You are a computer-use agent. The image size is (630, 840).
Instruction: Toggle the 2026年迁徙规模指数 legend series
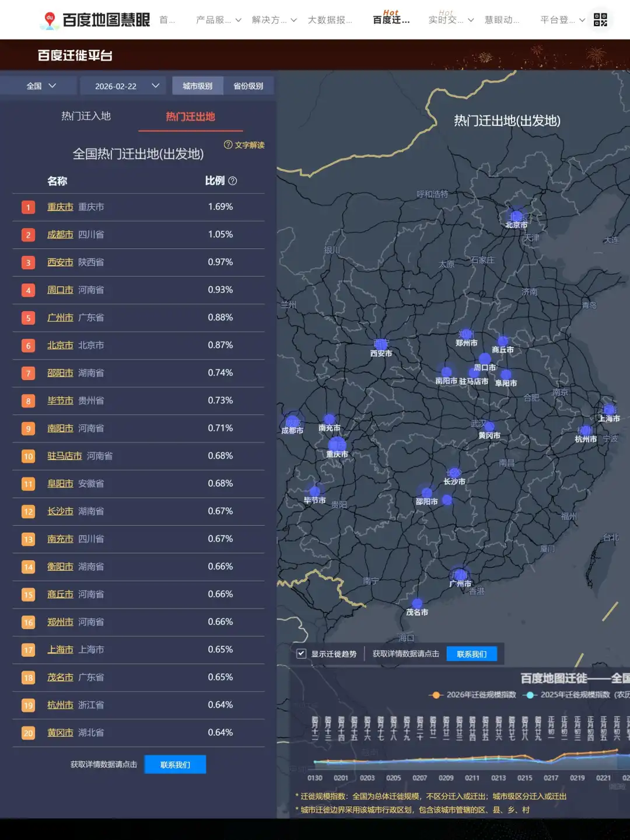click(x=473, y=695)
